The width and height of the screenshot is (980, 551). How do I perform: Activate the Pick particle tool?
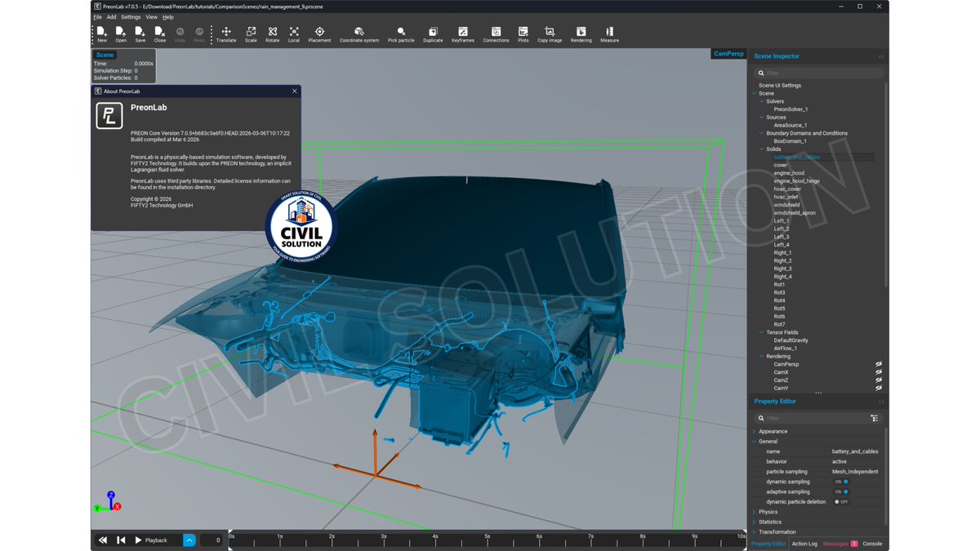(x=401, y=34)
